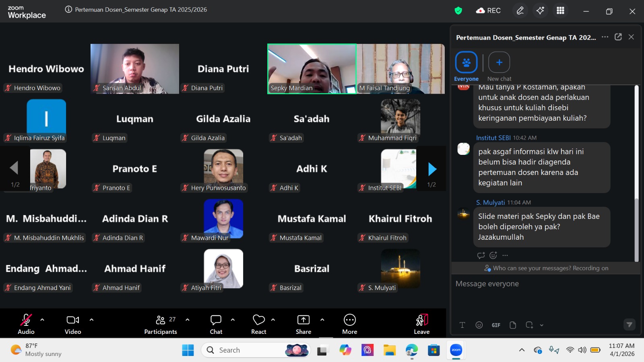644x362 pixels.
Task: Click the green encryption shield icon
Action: 458,11
